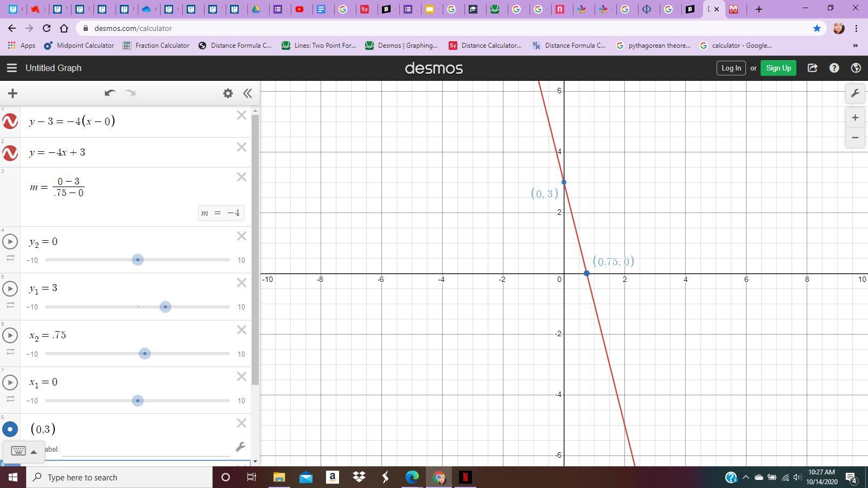The width and height of the screenshot is (868, 488).
Task: Open the Desmos | Graphing bookmark
Action: 401,46
